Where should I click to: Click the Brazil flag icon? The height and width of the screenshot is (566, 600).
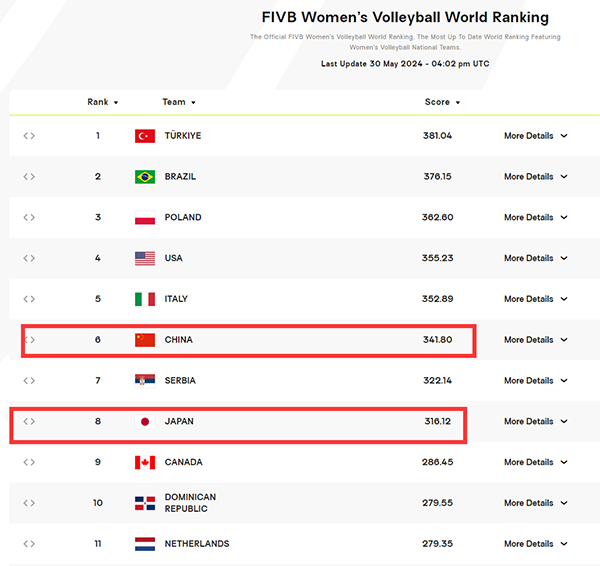click(145, 177)
